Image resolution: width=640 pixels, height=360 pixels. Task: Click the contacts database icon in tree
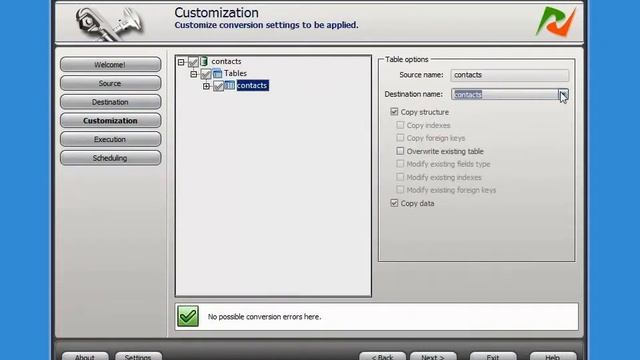pyautogui.click(x=204, y=62)
